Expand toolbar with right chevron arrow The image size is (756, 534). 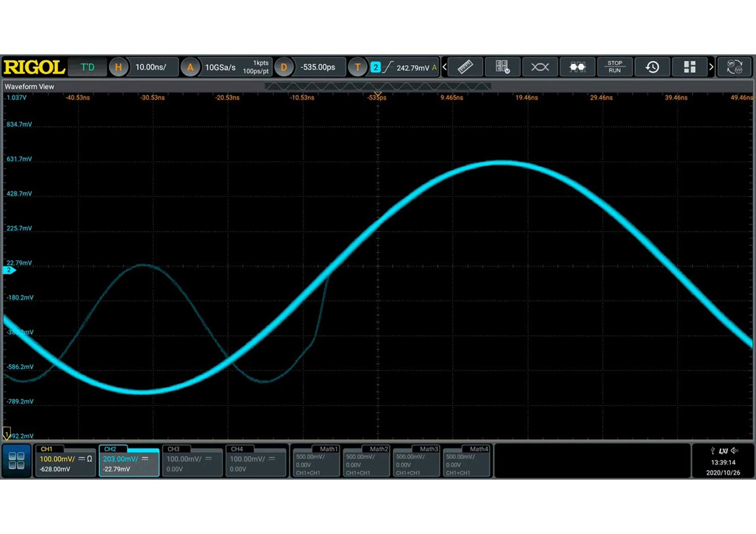pyautogui.click(x=711, y=67)
